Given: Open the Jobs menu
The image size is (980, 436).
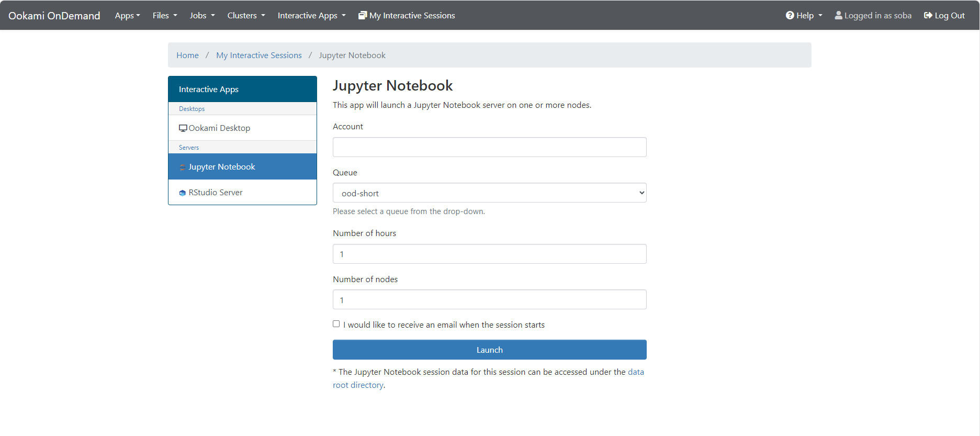Looking at the screenshot, I should 202,16.
